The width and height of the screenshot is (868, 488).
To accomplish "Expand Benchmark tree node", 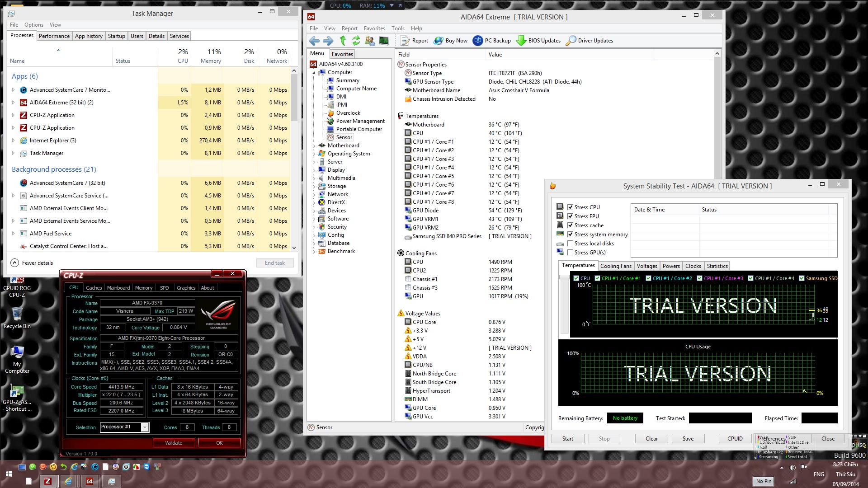I will coord(314,252).
